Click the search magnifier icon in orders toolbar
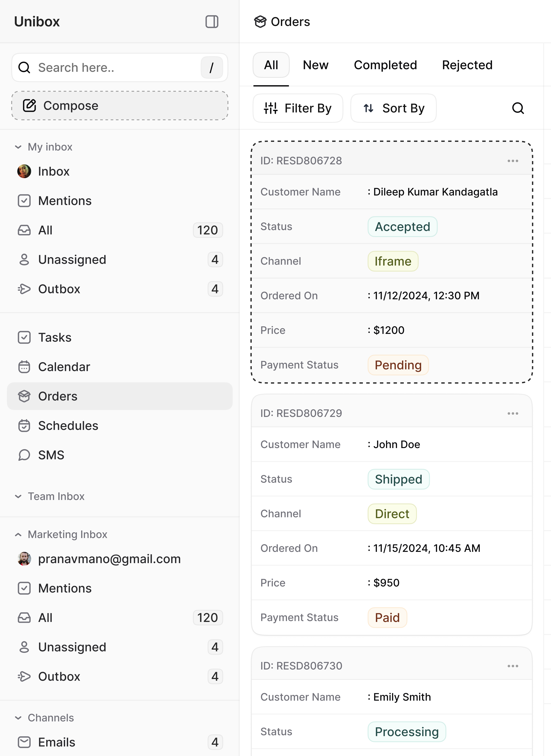This screenshot has width=551, height=756. (x=518, y=108)
